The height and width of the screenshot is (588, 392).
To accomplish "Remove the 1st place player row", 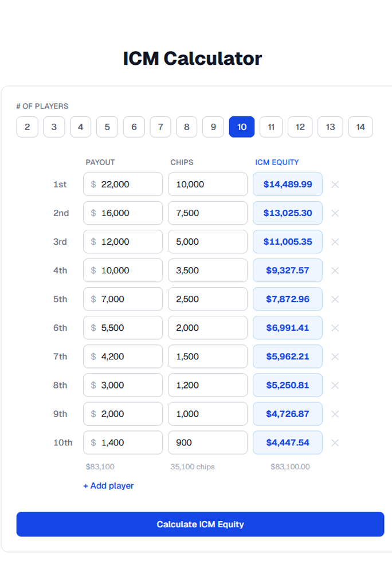I will 335,185.
